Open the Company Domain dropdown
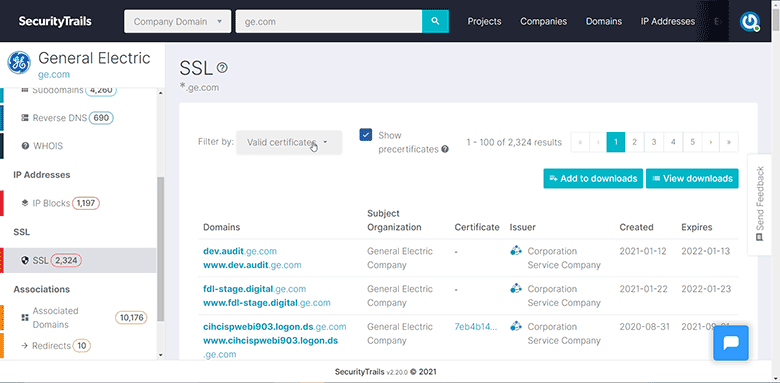The height and width of the screenshot is (383, 780). pyautogui.click(x=178, y=21)
